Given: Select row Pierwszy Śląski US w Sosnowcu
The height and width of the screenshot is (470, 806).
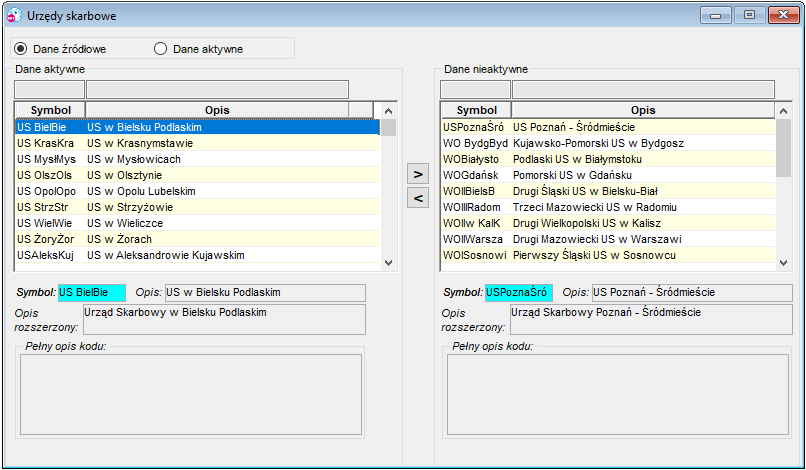Looking at the screenshot, I should [609, 255].
